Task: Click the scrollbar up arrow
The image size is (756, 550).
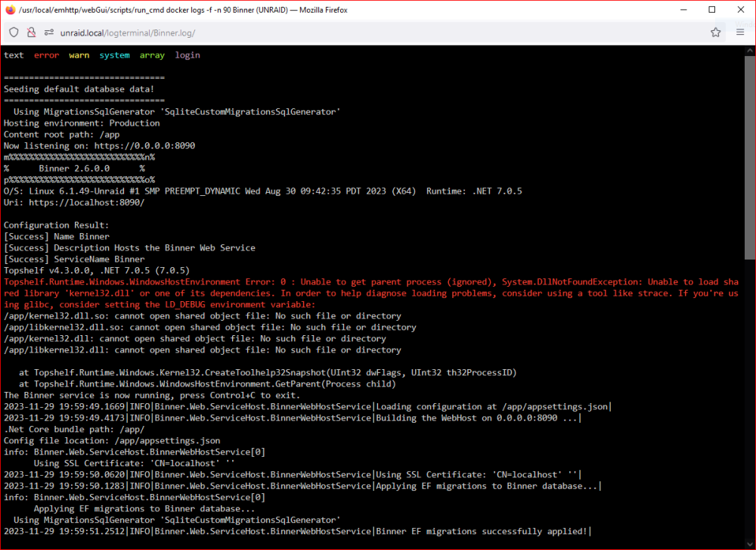Action: click(x=750, y=50)
